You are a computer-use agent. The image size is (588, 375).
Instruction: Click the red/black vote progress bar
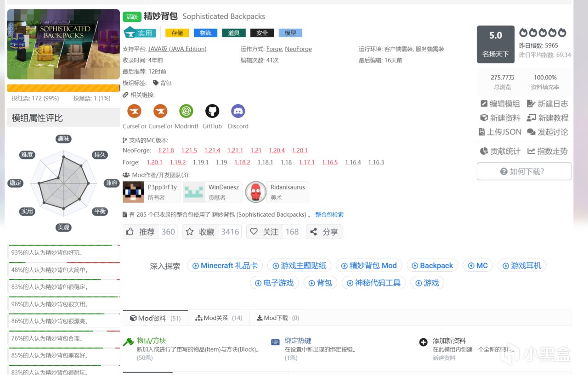click(x=63, y=88)
